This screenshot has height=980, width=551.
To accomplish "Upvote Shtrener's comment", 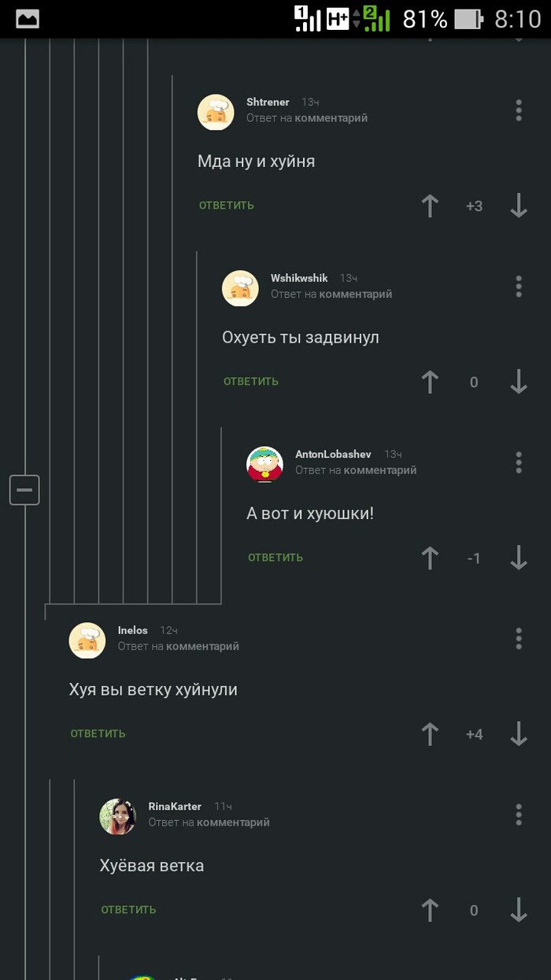I will pyautogui.click(x=430, y=206).
